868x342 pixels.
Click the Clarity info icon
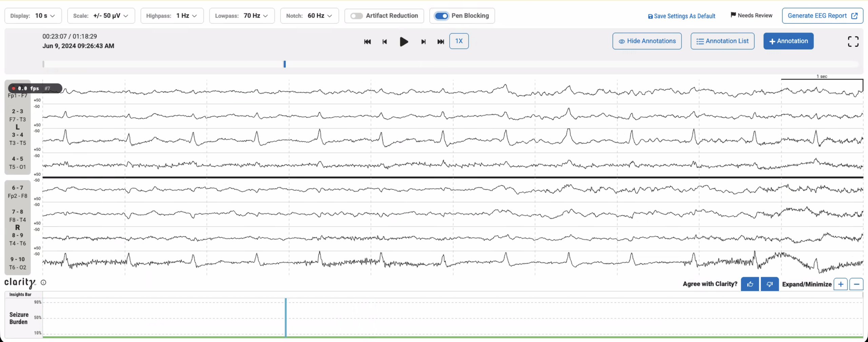click(43, 282)
